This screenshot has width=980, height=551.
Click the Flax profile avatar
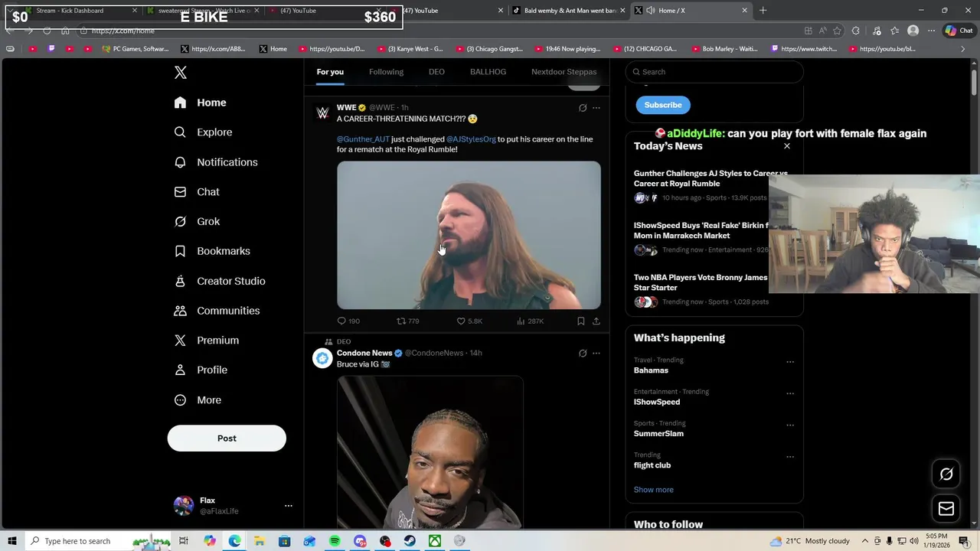(184, 505)
